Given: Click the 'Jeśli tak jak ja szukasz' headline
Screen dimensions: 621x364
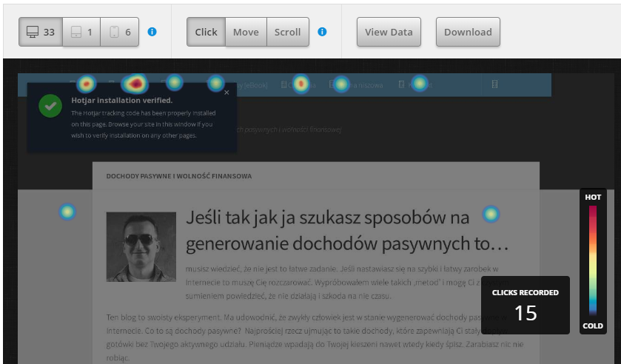Looking at the screenshot, I should point(347,230).
